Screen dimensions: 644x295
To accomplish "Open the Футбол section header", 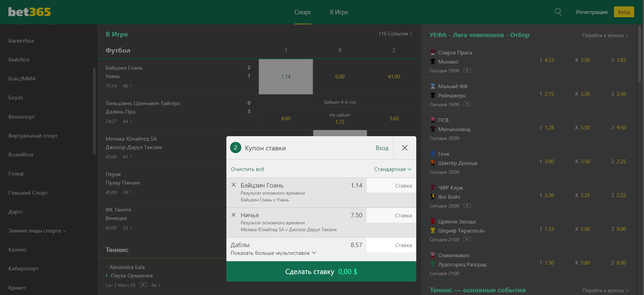I will click(118, 50).
